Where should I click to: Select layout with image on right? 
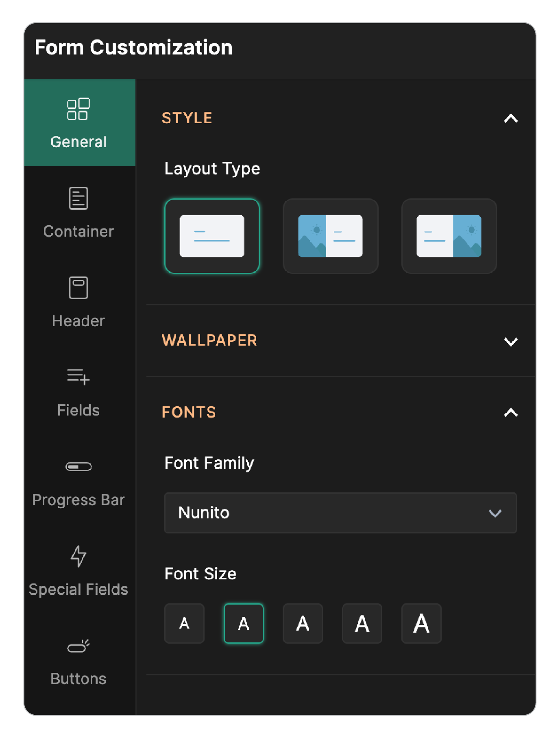click(x=449, y=236)
